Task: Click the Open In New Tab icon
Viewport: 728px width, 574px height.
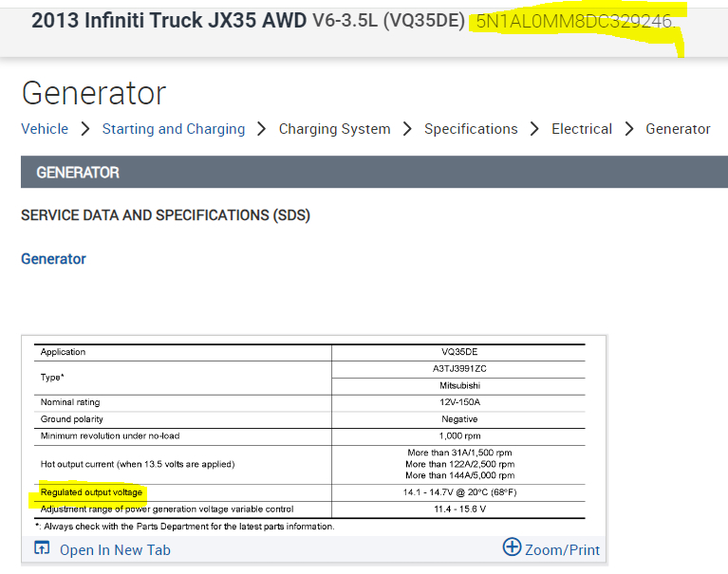Action: (42, 548)
